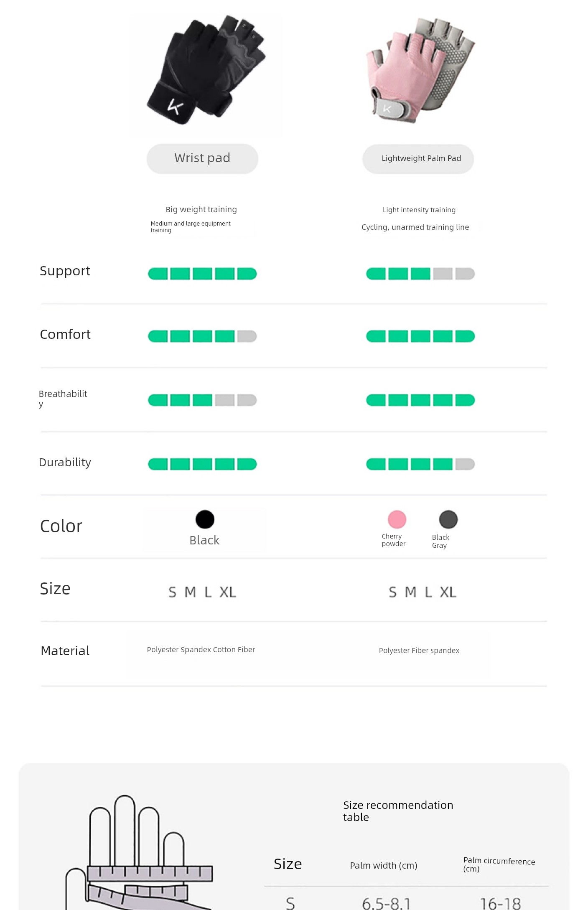Choose the Cherry powder pink swatch

[397, 519]
